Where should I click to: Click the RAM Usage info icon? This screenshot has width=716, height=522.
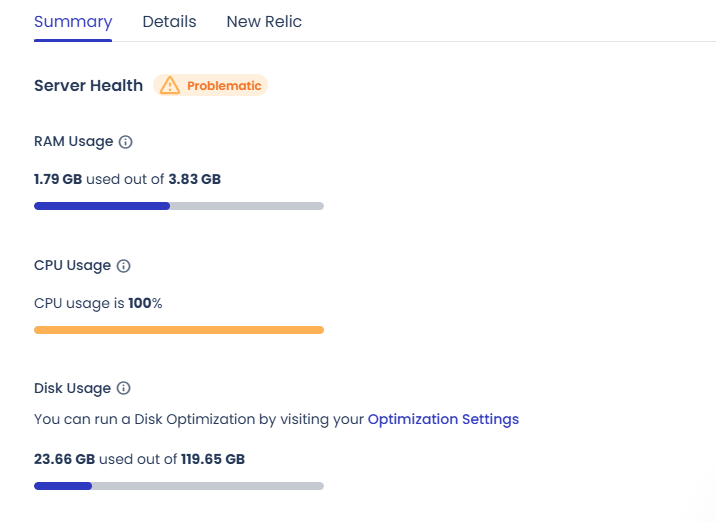click(x=126, y=142)
